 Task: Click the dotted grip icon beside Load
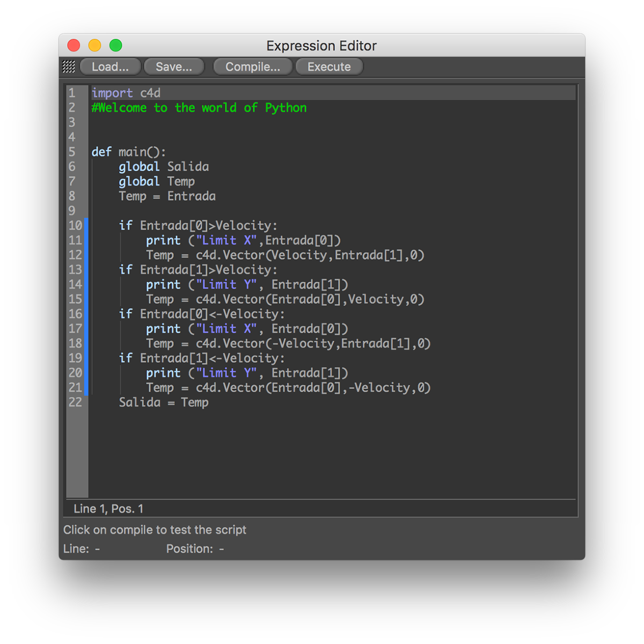tap(69, 67)
